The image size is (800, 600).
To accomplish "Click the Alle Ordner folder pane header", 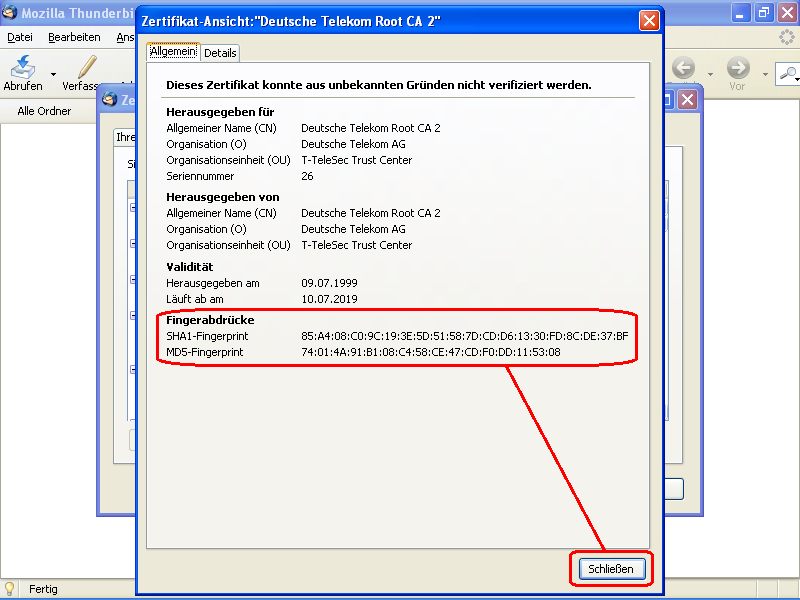I will 44,111.
